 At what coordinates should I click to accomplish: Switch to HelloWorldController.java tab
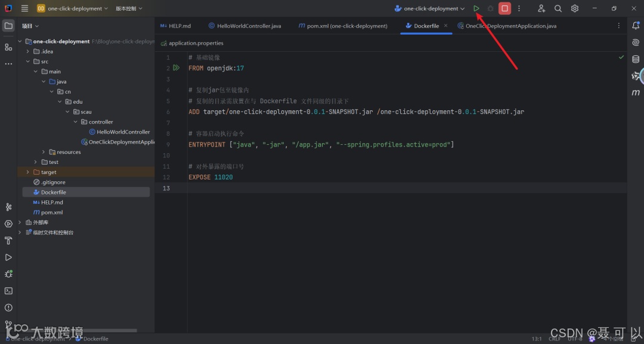(x=245, y=26)
